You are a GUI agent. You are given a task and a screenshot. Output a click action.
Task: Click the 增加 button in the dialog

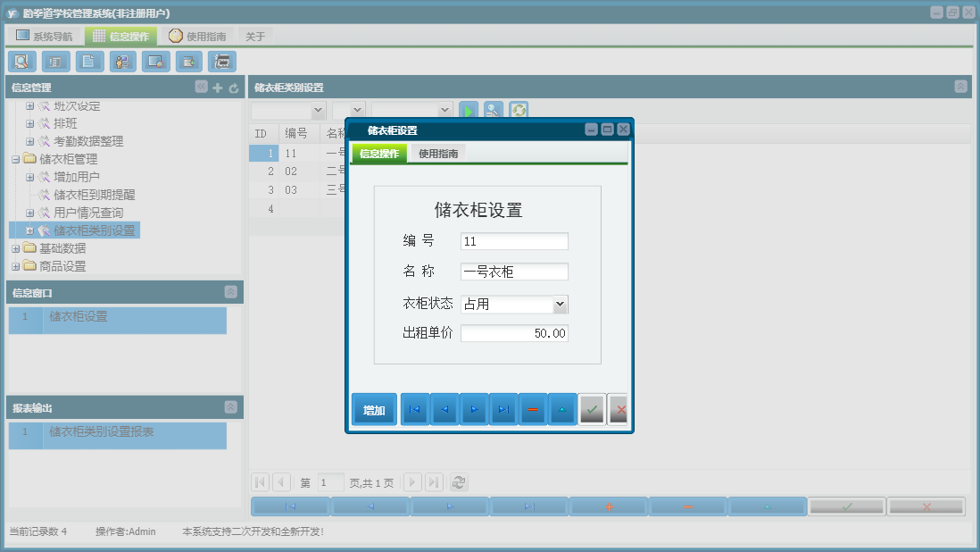click(374, 409)
